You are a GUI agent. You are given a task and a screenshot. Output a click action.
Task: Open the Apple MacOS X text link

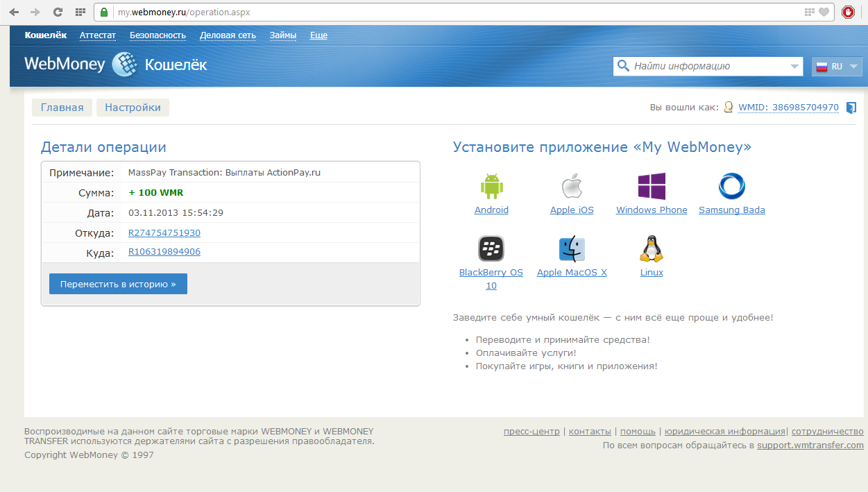(572, 273)
